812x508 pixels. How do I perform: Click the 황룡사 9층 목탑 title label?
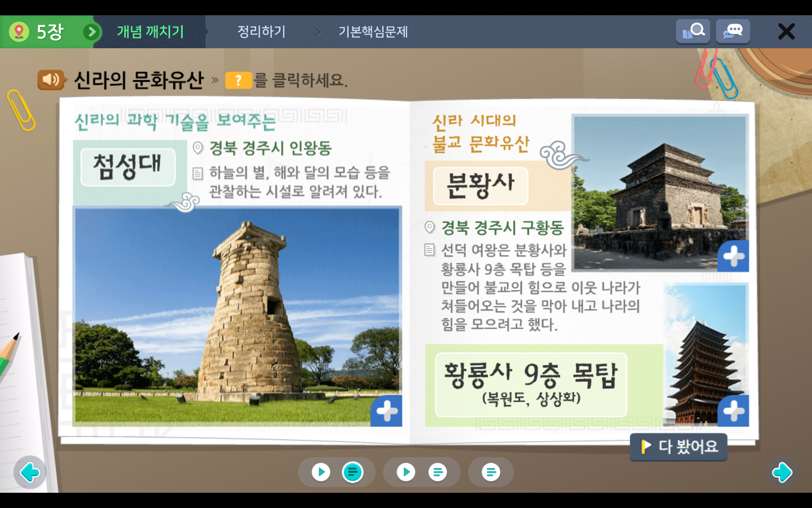coord(531,384)
